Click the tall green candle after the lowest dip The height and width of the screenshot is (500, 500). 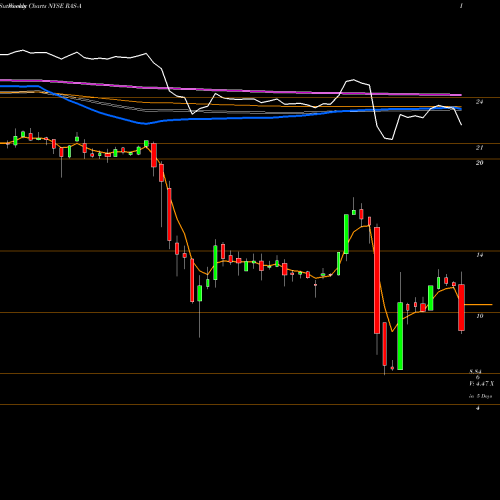[x=400, y=336]
